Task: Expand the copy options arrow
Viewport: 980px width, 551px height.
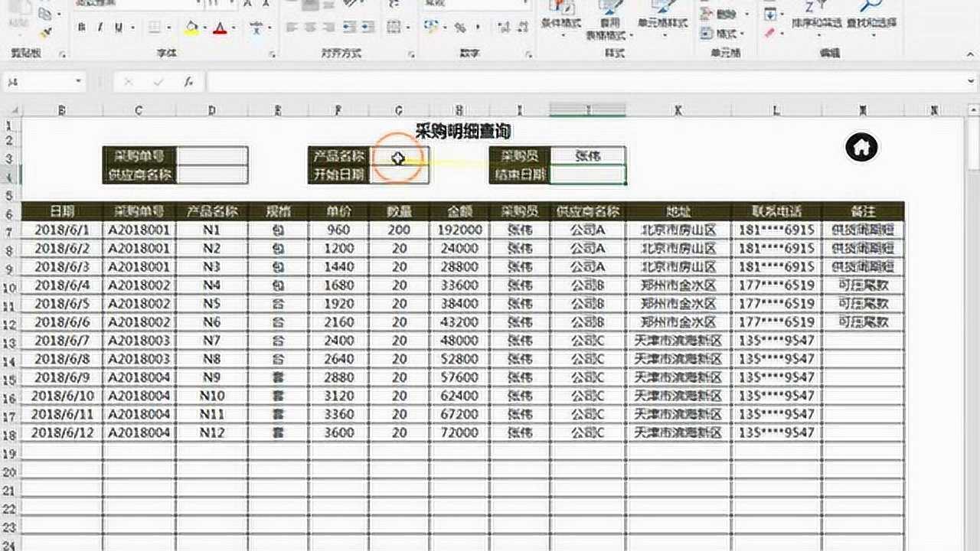Action: (x=59, y=15)
